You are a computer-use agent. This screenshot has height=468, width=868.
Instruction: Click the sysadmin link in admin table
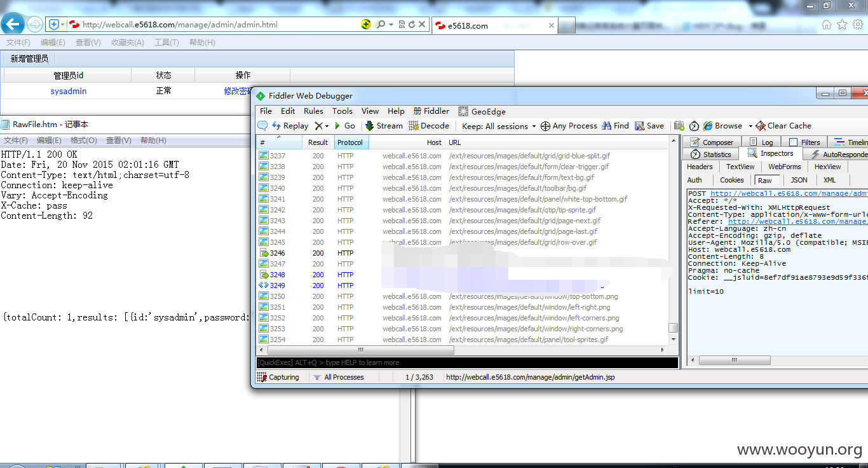point(68,91)
